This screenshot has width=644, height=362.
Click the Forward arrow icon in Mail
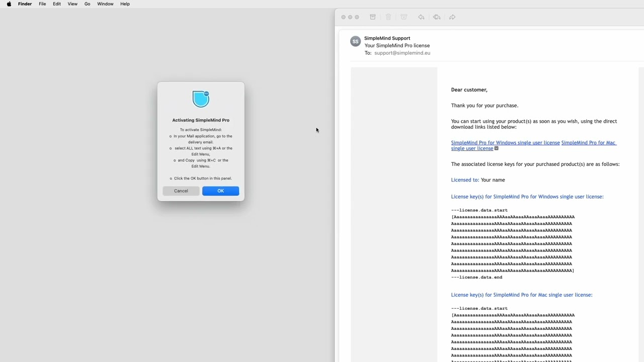pos(452,17)
